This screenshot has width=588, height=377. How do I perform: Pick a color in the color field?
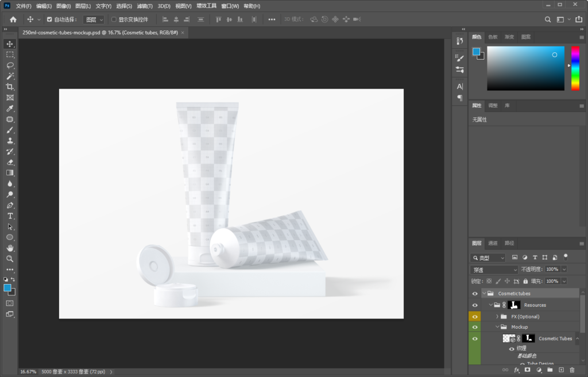pos(526,68)
